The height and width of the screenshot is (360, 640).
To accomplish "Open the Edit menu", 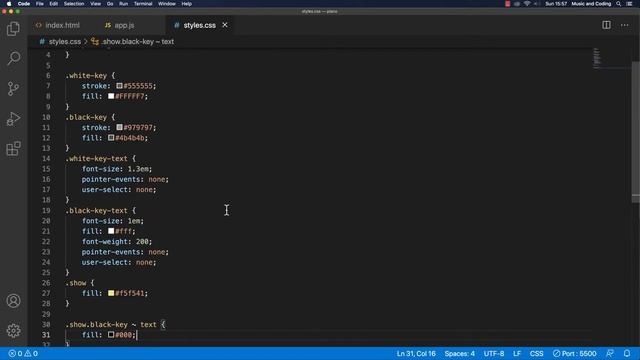I will point(53,4).
